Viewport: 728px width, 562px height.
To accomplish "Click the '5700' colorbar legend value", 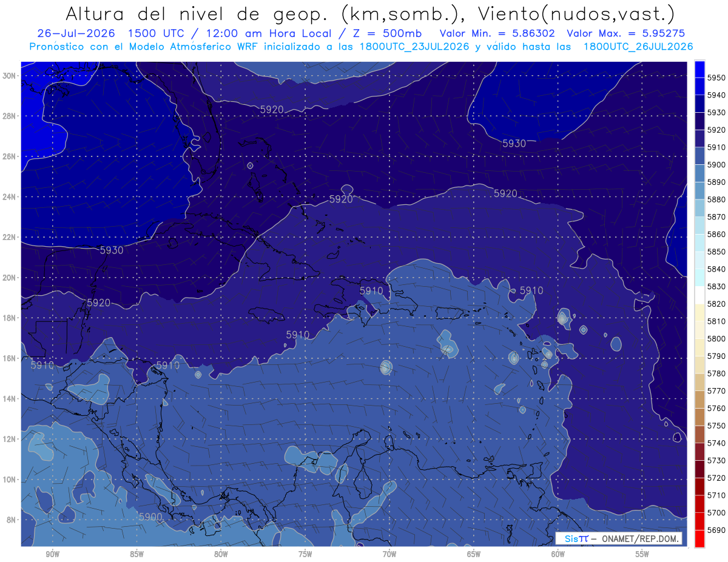I will (716, 513).
